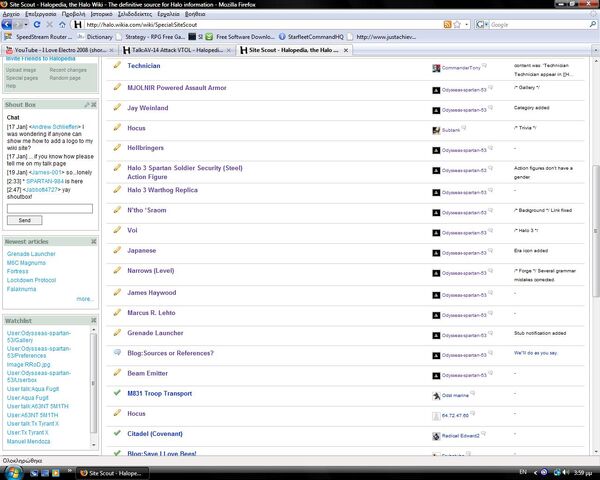Click Site Scout taskbar button
The width and height of the screenshot is (600, 480).
click(111, 473)
